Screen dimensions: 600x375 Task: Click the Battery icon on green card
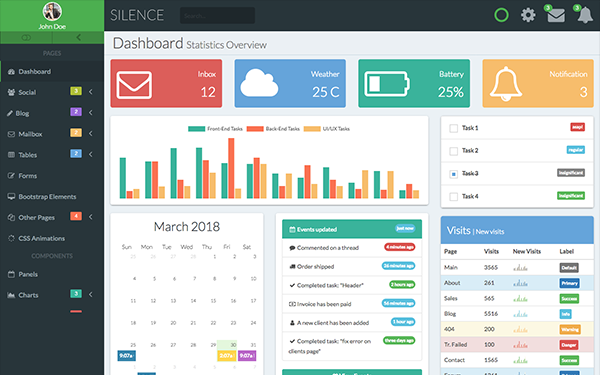point(387,83)
